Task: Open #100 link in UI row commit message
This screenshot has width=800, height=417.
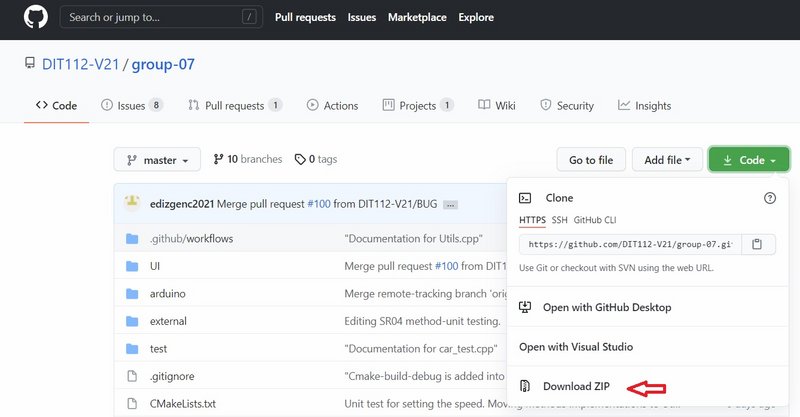Action: point(446,266)
